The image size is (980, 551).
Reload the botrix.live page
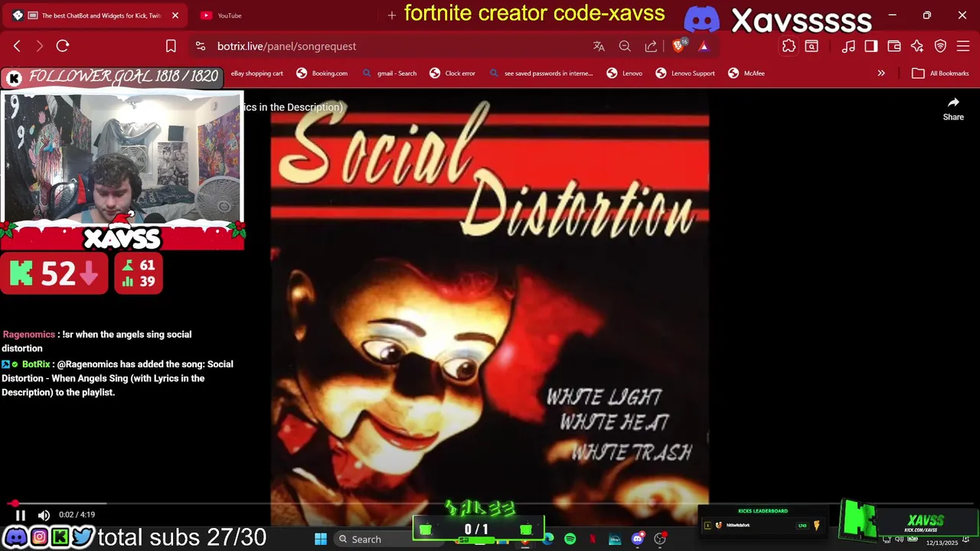coord(63,46)
